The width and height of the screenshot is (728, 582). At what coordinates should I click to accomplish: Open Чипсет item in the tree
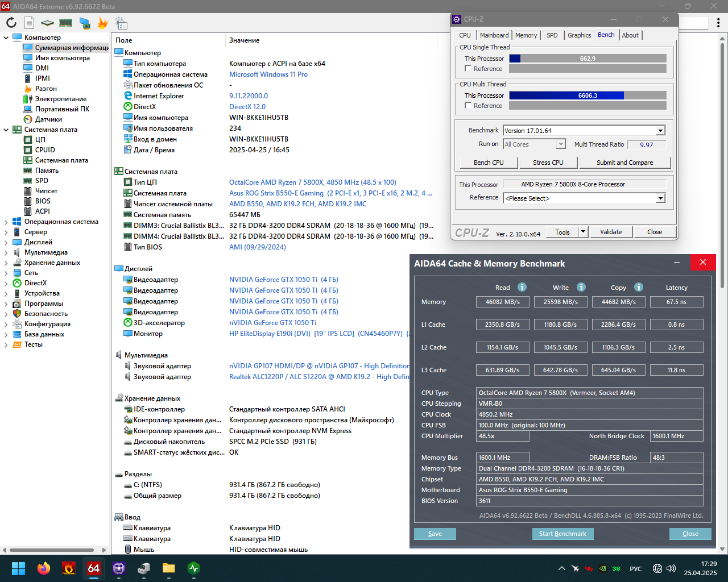coord(46,191)
